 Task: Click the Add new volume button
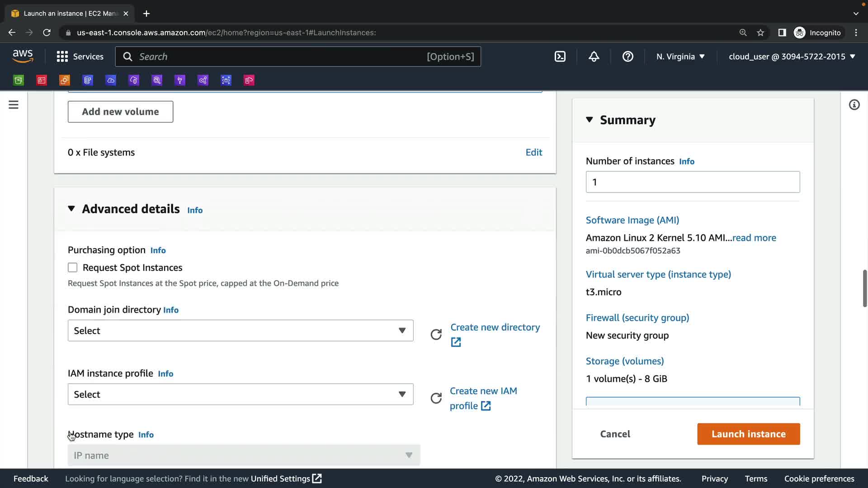point(120,112)
